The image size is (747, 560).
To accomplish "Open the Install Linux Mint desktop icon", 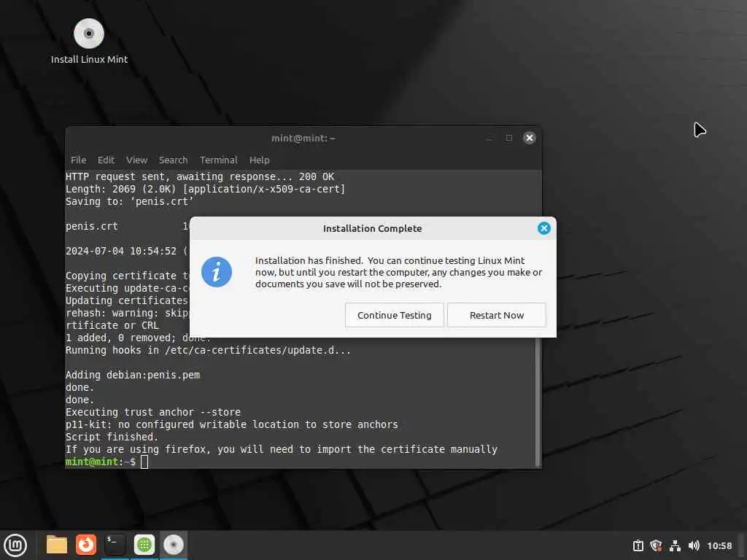I will [x=89, y=42].
